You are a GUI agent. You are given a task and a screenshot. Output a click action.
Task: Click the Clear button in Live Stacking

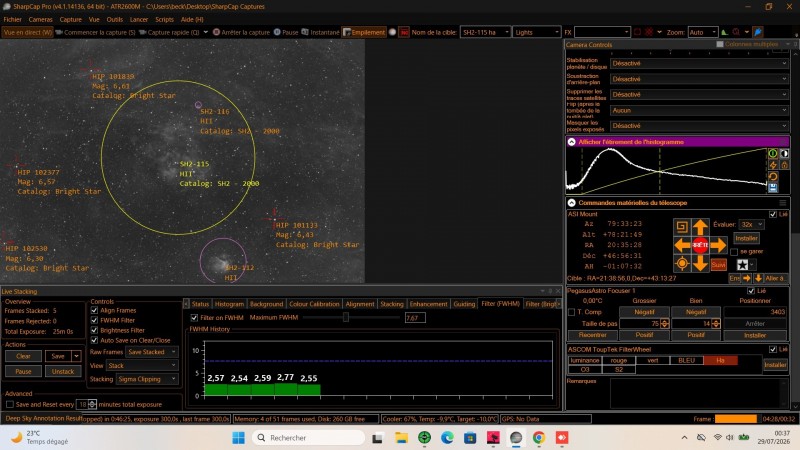(x=23, y=356)
